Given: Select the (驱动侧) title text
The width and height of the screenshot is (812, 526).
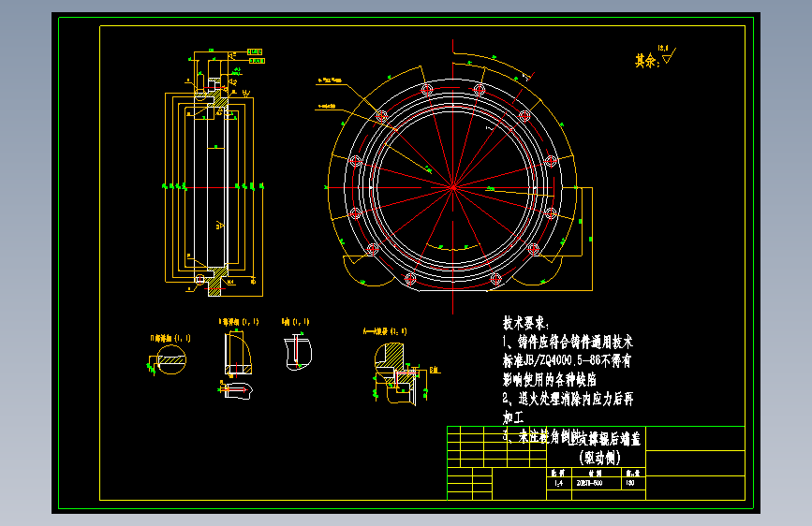Looking at the screenshot, I should click(599, 458).
